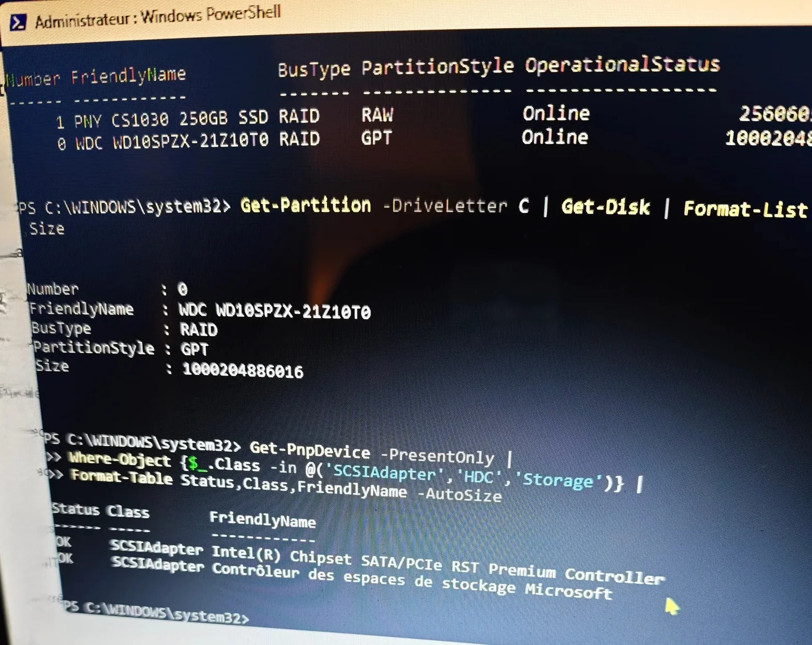812x645 pixels.
Task: Click the 'OperationalStatus' column header
Action: tap(622, 65)
